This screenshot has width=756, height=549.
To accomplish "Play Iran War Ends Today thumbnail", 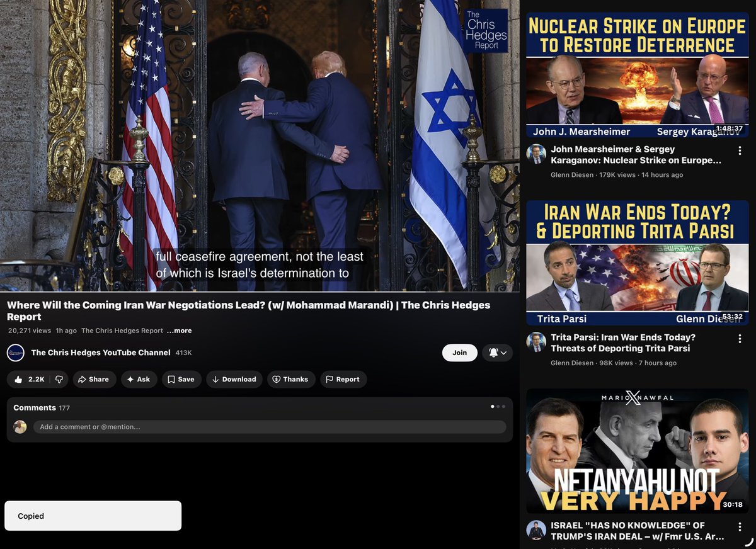I will 638,263.
